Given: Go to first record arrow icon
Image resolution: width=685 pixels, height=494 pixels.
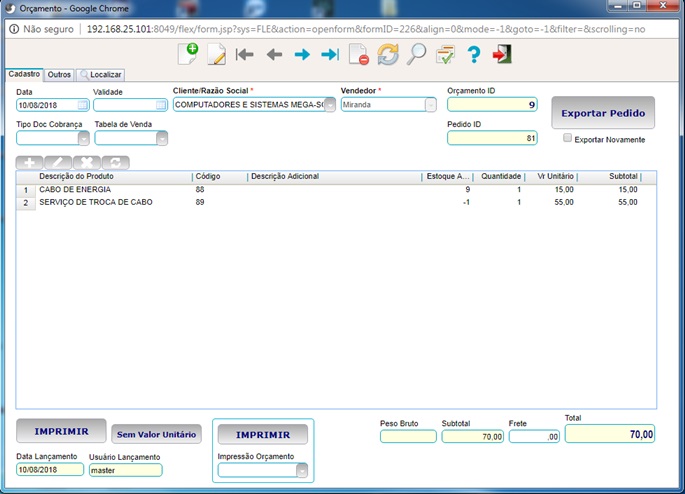Looking at the screenshot, I should 244,55.
